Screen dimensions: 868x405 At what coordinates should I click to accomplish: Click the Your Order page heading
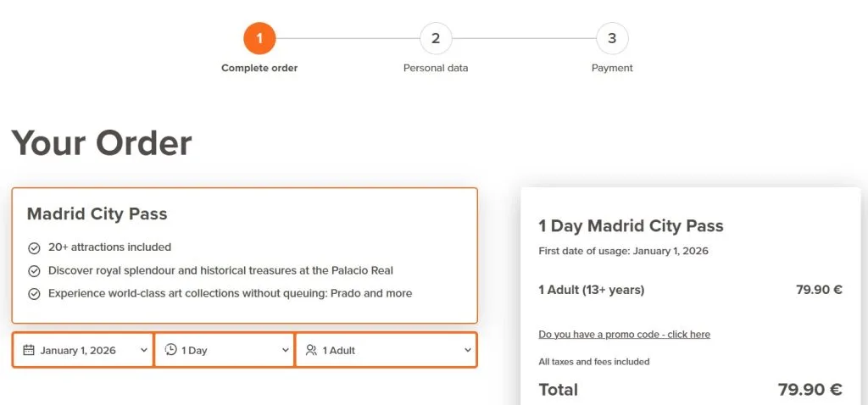[102, 143]
